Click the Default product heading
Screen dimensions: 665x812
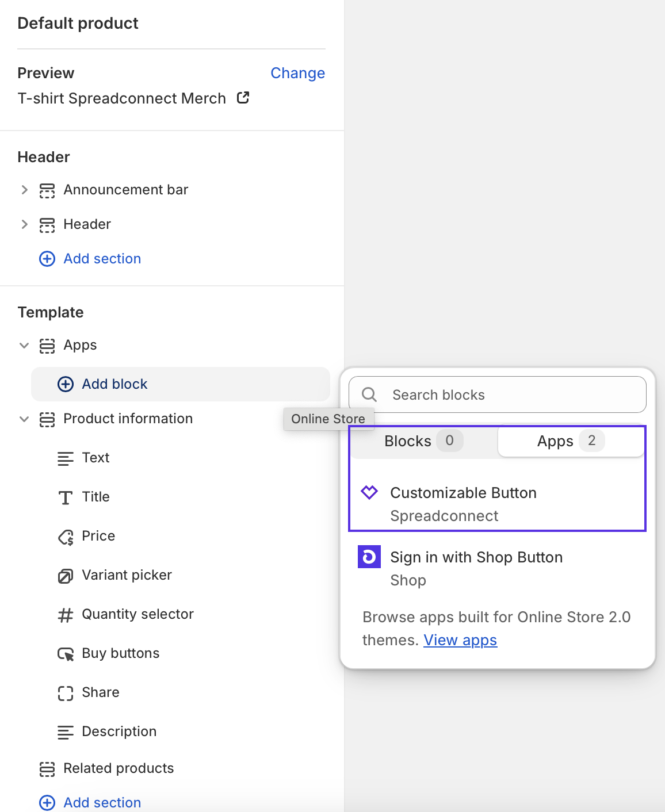click(x=78, y=23)
